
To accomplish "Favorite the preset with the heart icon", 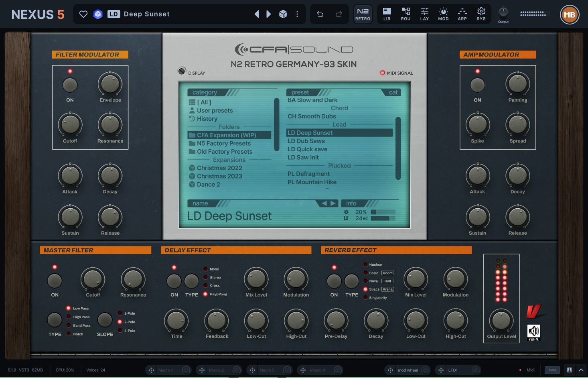I will coord(83,14).
